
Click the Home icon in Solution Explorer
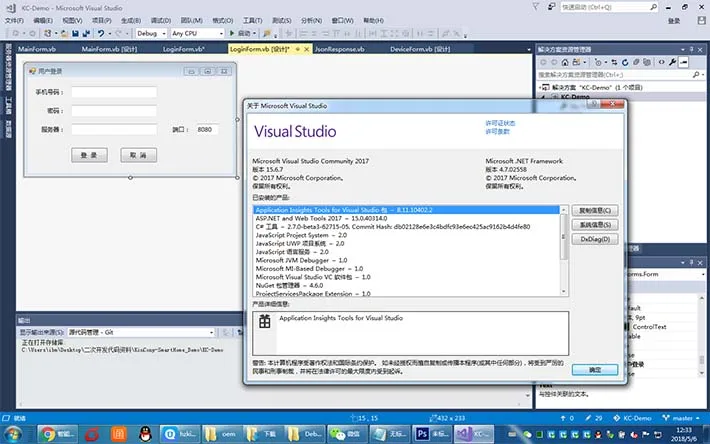click(565, 62)
